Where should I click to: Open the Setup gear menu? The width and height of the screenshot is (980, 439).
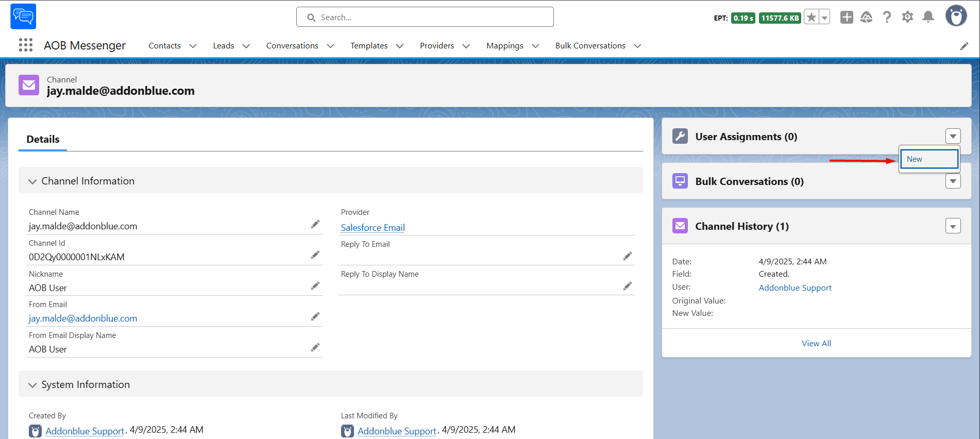(907, 17)
